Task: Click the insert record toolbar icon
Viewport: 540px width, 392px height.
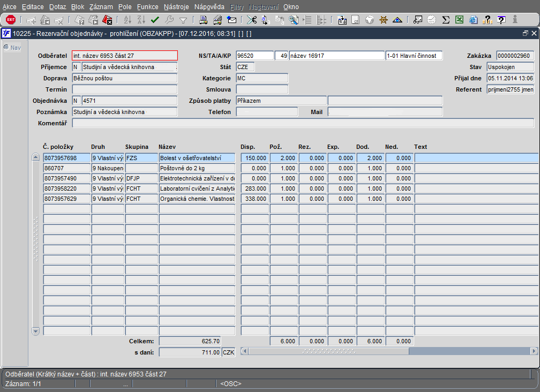Action: point(31,20)
